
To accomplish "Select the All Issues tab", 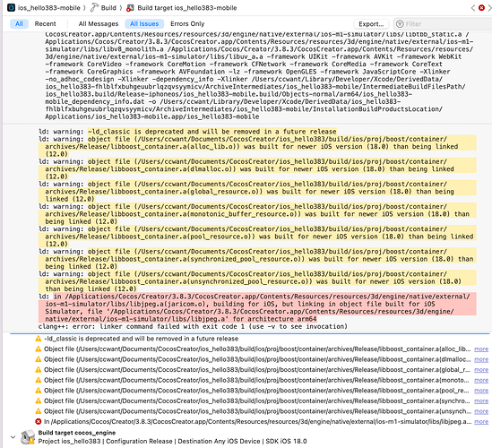I will pos(144,24).
